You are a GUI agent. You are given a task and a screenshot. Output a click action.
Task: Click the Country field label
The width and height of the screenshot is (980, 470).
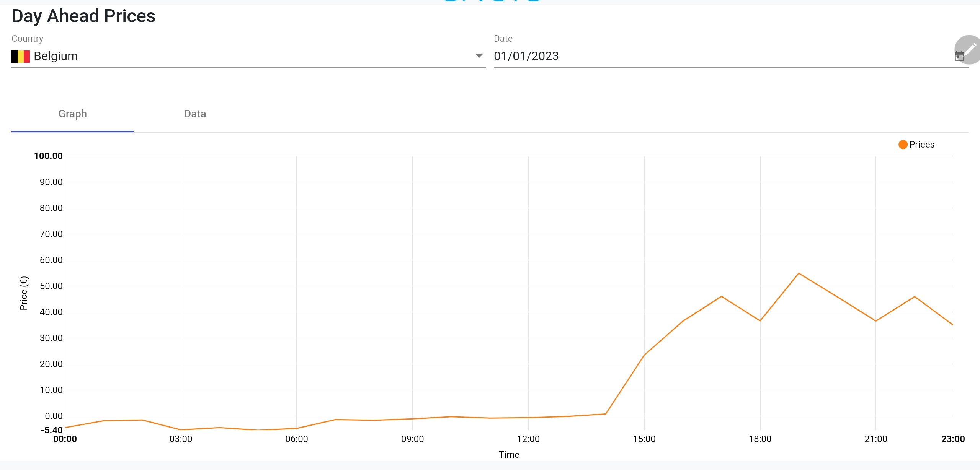27,39
